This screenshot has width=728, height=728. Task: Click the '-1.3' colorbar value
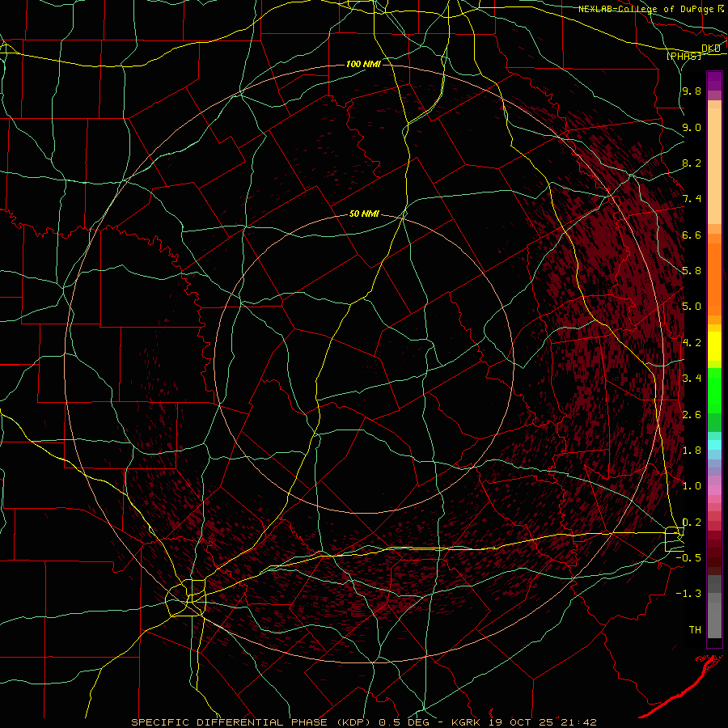[x=688, y=594]
